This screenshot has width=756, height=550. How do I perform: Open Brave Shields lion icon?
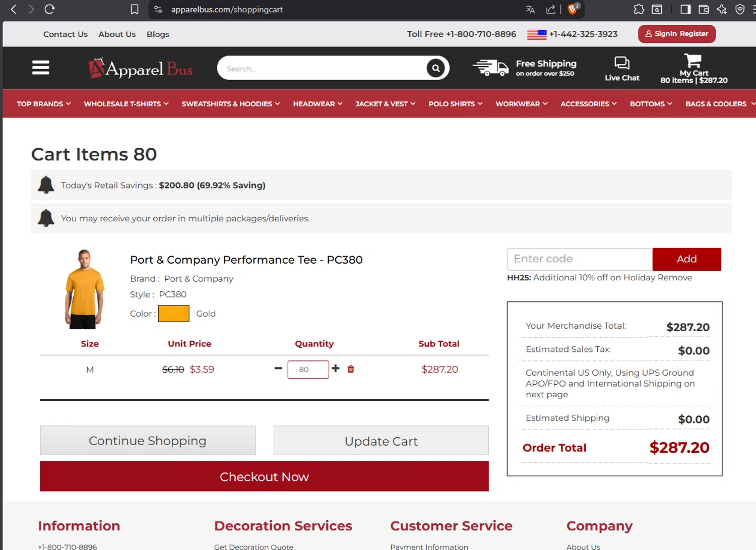tap(573, 9)
